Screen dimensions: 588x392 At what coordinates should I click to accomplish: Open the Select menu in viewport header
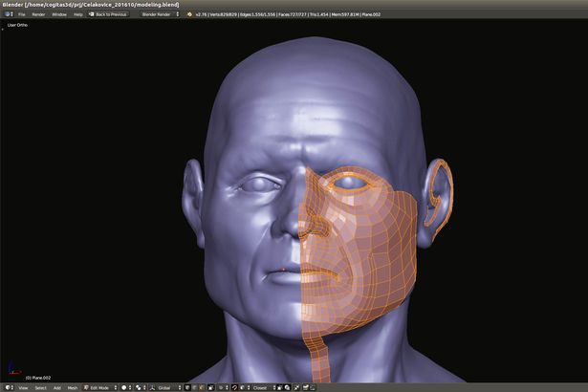[x=41, y=387]
